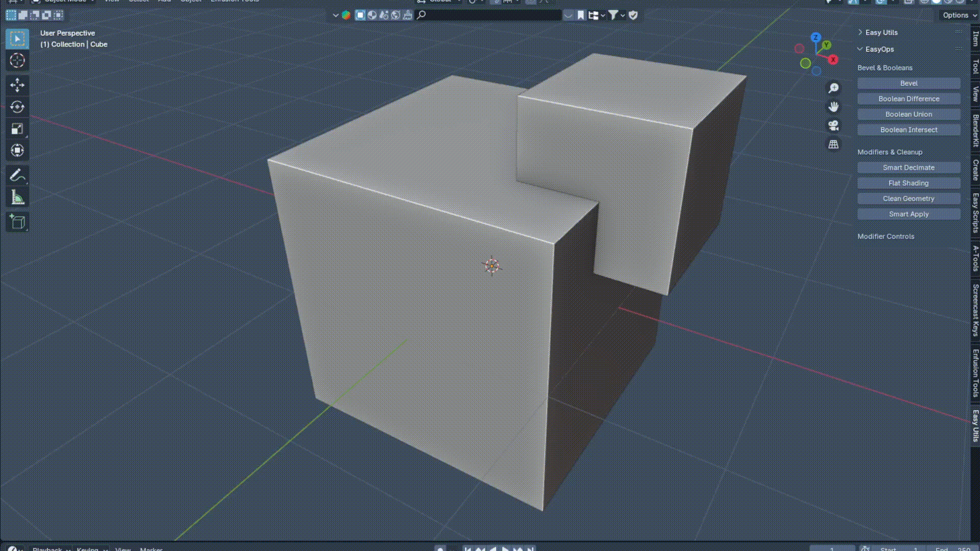
Task: Click the EasyOps panel drag handle
Action: (959, 49)
